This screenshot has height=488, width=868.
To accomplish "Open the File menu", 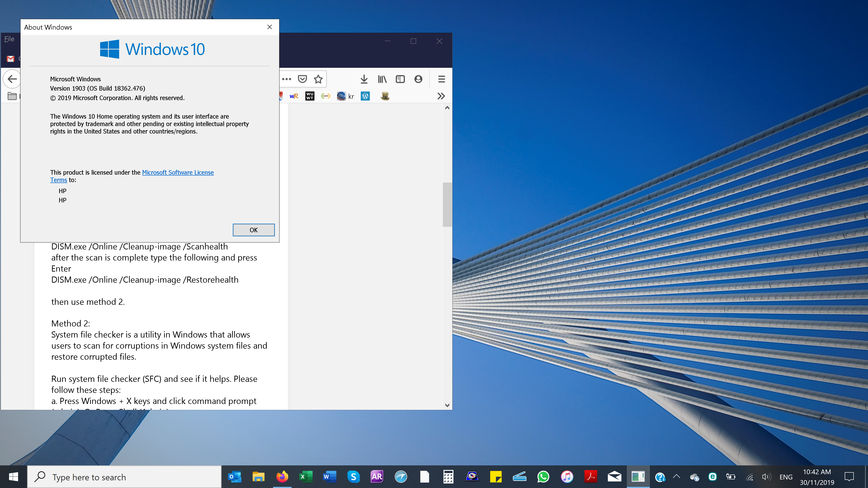I will coord(9,39).
